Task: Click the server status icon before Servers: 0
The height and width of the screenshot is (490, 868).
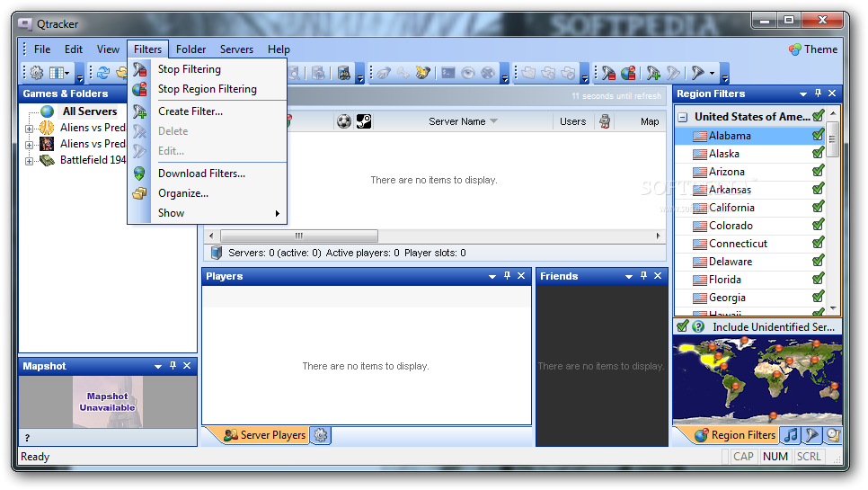Action: pos(217,253)
